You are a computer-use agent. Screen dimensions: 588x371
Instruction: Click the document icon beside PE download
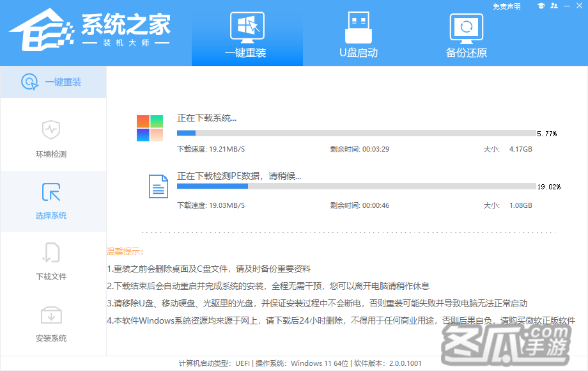coord(159,186)
